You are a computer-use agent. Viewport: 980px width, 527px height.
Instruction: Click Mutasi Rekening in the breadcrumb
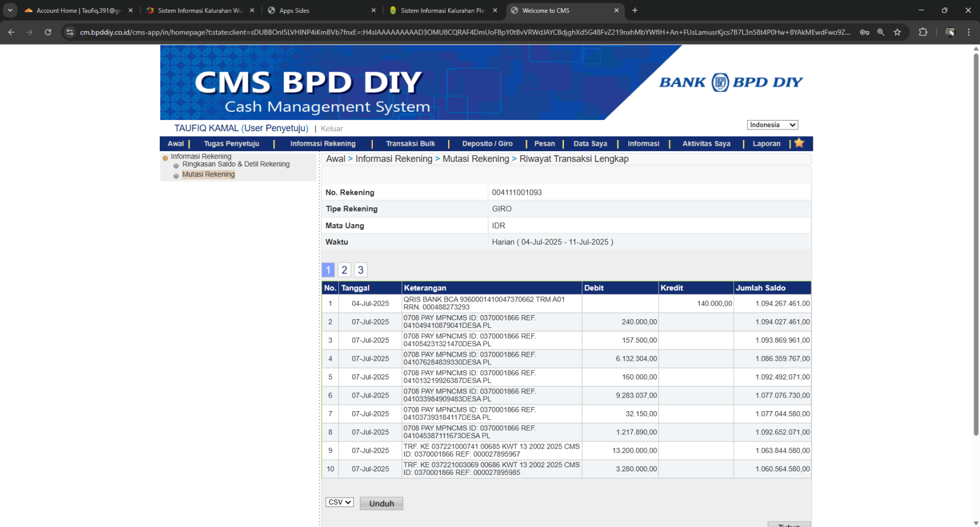(476, 159)
